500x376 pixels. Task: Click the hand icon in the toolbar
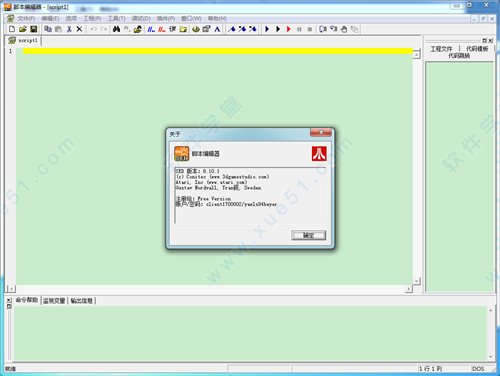click(x=344, y=29)
